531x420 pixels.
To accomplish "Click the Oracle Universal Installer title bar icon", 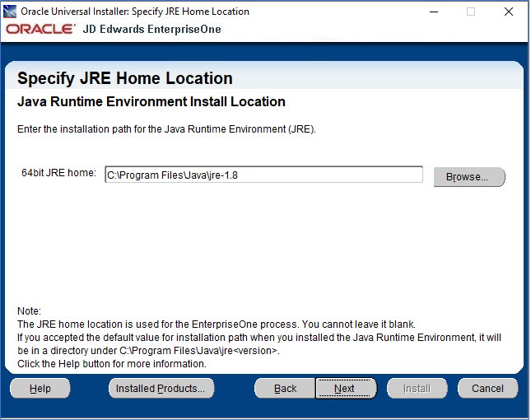I will click(10, 12).
